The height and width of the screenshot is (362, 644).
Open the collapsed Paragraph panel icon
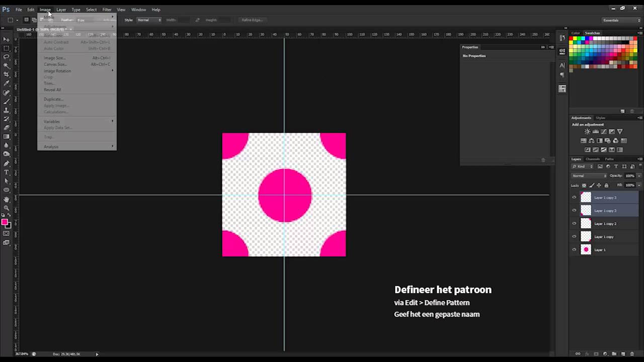click(562, 74)
